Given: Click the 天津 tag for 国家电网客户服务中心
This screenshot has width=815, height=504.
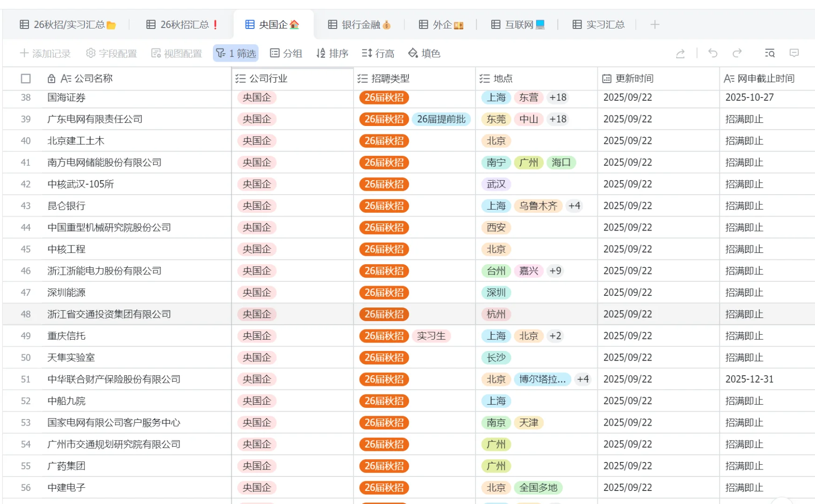Looking at the screenshot, I should [x=529, y=423].
